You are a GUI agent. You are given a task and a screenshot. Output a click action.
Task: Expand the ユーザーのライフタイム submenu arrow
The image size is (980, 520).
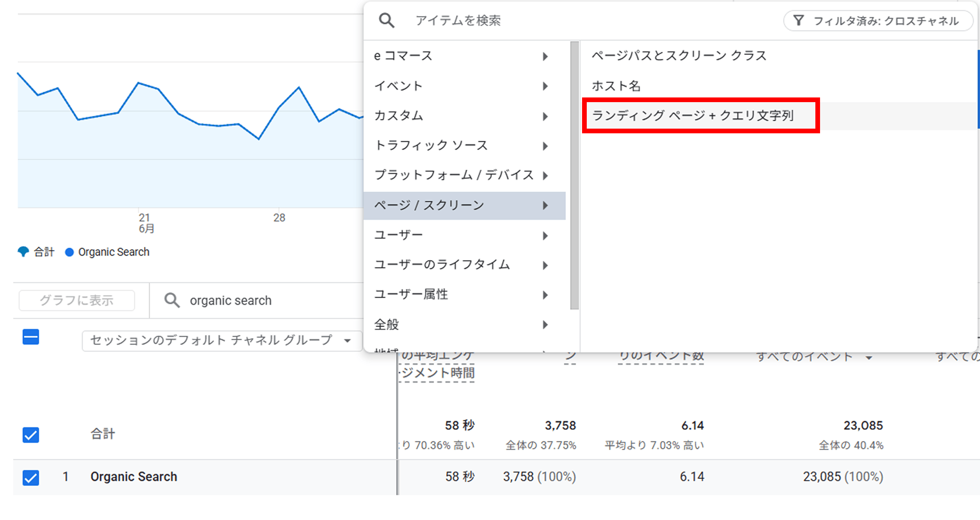pyautogui.click(x=545, y=265)
